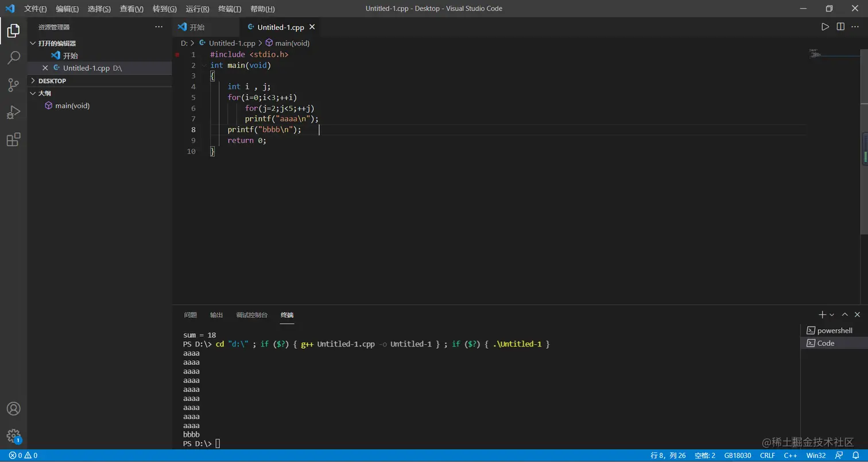The height and width of the screenshot is (462, 868).
Task: Open the Explorer view in activity bar
Action: (13, 30)
